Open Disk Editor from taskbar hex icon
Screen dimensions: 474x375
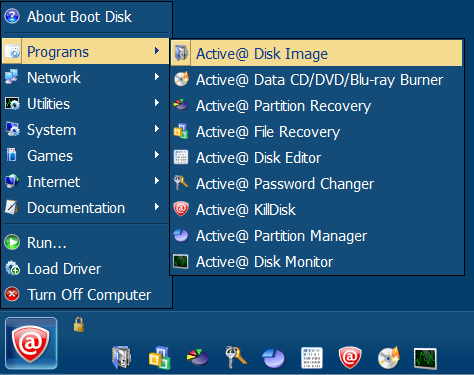point(312,358)
